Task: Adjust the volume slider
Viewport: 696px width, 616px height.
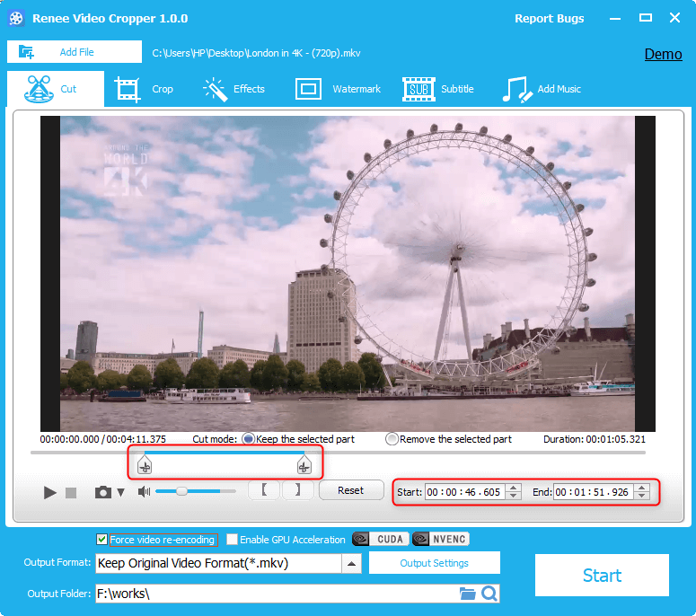Action: click(182, 491)
